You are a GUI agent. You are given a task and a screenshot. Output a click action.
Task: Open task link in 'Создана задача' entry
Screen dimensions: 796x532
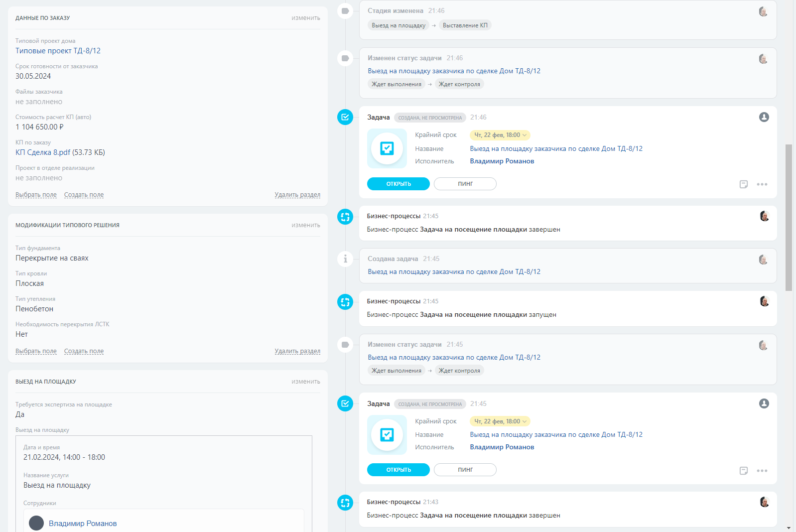coord(454,272)
